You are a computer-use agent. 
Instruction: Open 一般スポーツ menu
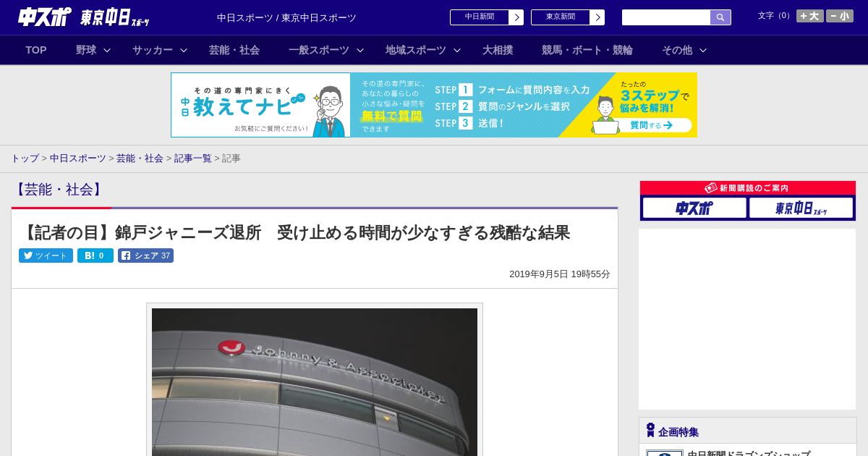(319, 50)
